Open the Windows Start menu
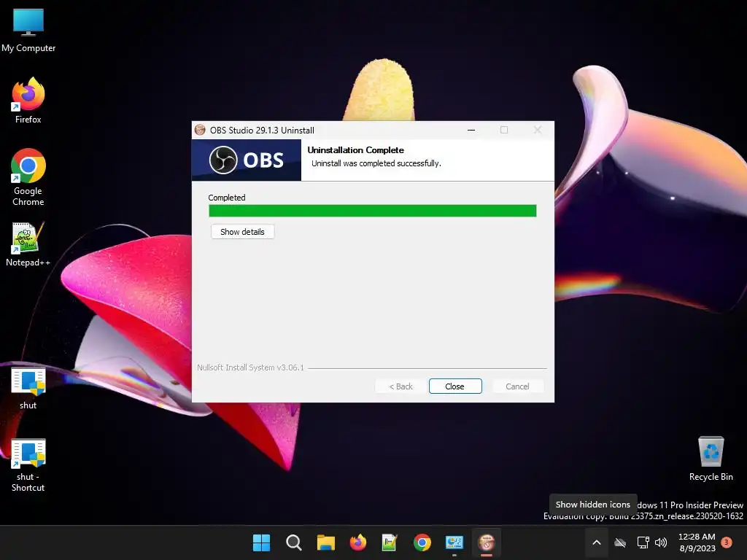The width and height of the screenshot is (747, 560). tap(261, 542)
